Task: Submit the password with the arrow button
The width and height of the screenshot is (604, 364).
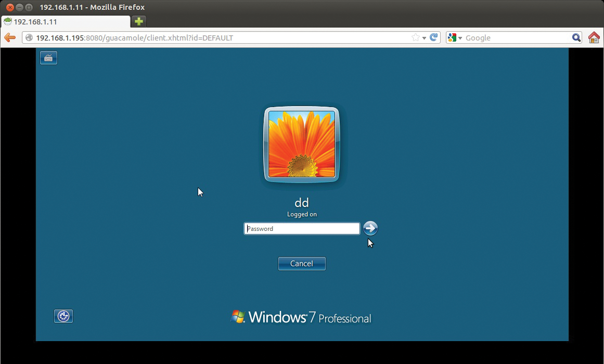Action: (x=370, y=228)
